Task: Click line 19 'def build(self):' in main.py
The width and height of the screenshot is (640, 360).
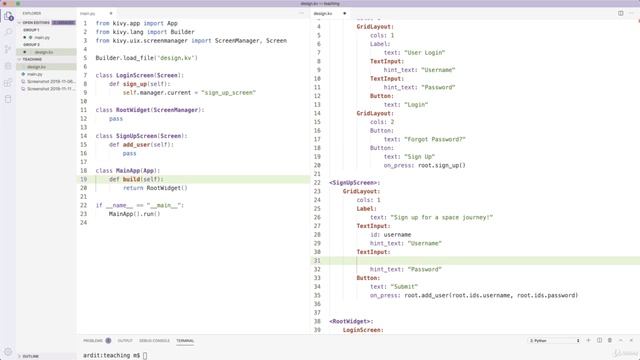Action: coord(136,179)
